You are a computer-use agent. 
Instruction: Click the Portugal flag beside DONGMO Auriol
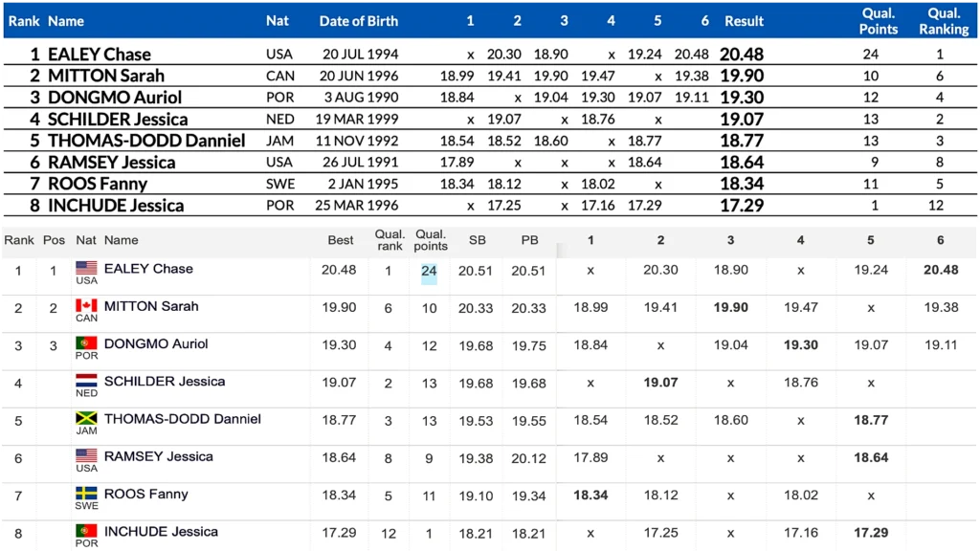86,343
